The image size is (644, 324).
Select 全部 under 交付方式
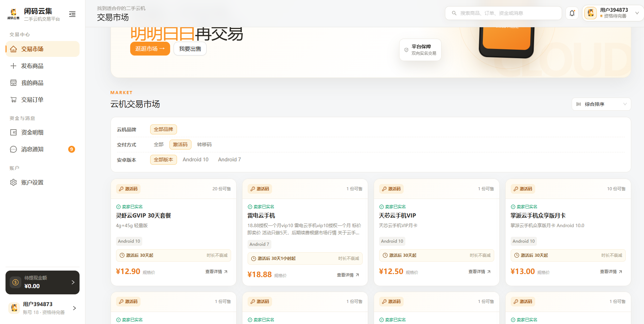pyautogui.click(x=159, y=144)
